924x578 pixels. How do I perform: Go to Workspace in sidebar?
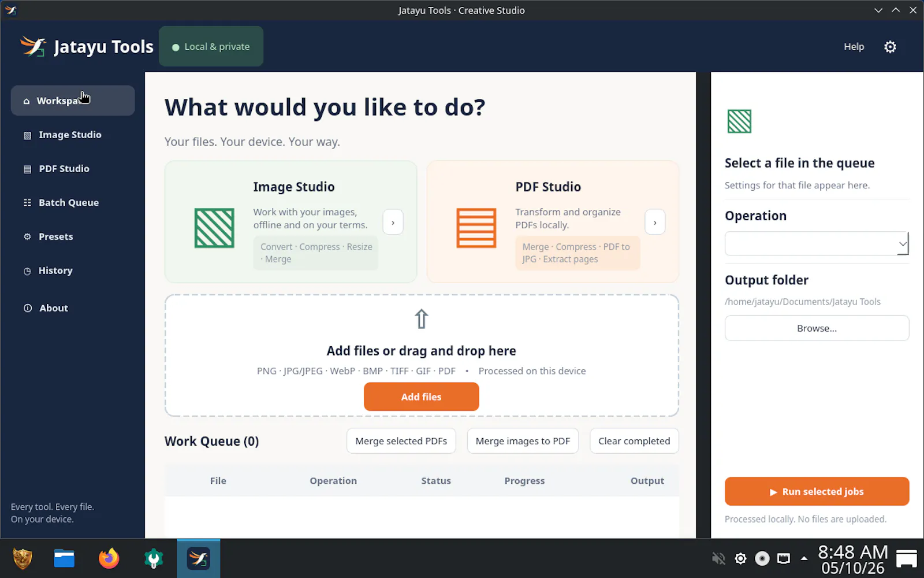coord(73,101)
